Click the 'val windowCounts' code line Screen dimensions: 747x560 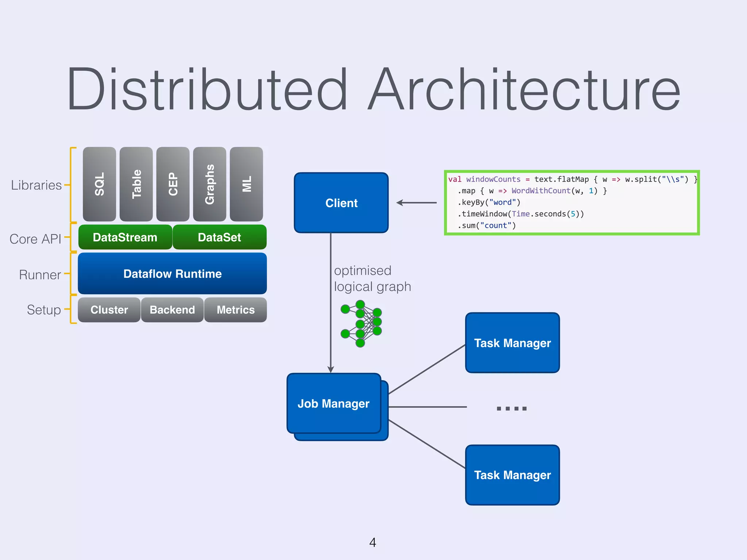[573, 179]
